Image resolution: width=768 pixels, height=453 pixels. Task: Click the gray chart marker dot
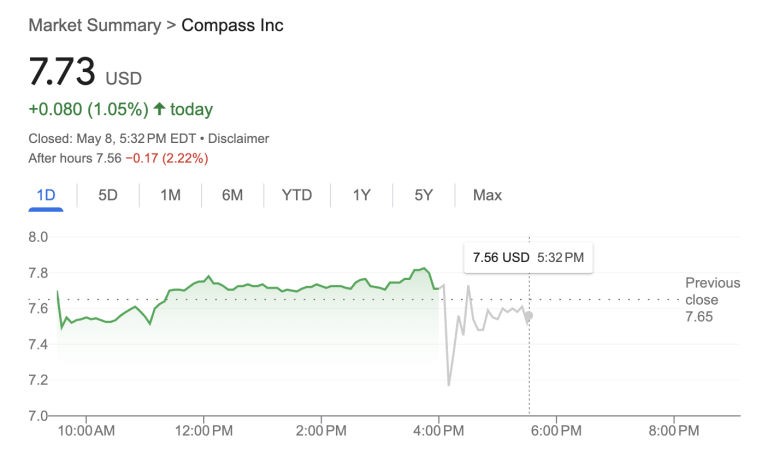tap(529, 316)
